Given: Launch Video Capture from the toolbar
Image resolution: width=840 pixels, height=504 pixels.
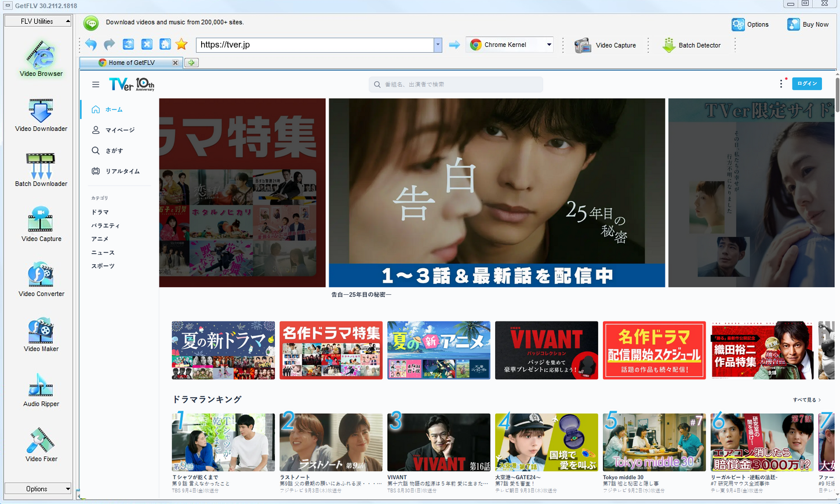Looking at the screenshot, I should tap(605, 45).
